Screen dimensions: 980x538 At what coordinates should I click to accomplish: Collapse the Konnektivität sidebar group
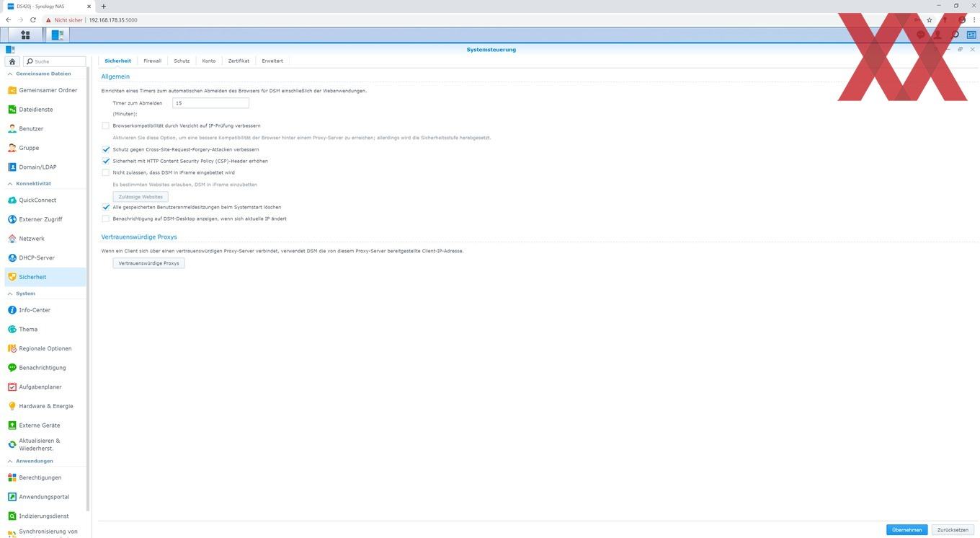9,184
